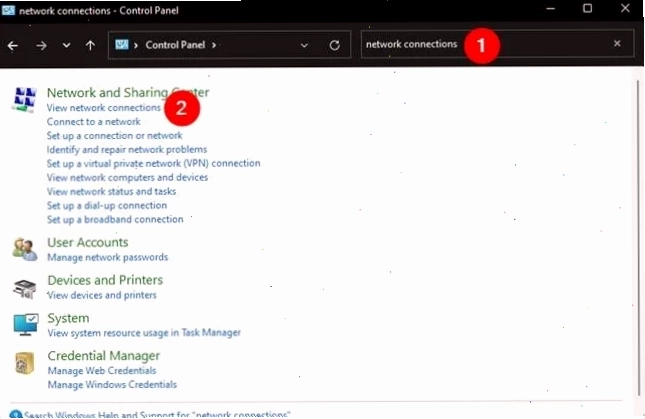The image size is (645, 419).
Task: Maximize the Control Panel window
Action: 587,8
